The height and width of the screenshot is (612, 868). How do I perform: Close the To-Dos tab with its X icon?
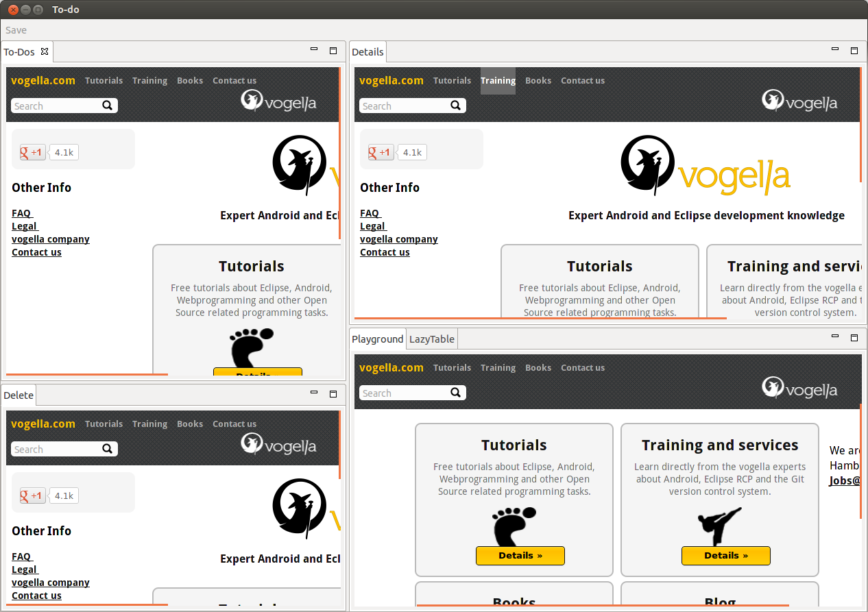45,51
